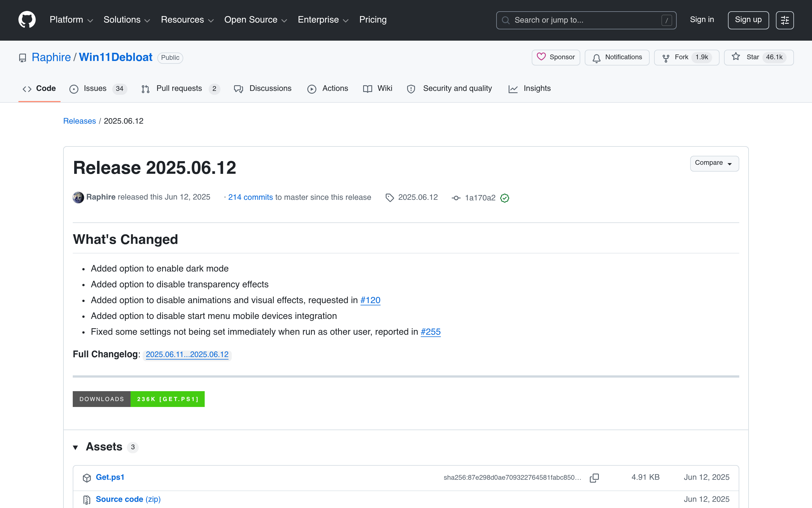Screen dimensions: 812x508
Task: Open issue #255 link
Action: pos(431,332)
